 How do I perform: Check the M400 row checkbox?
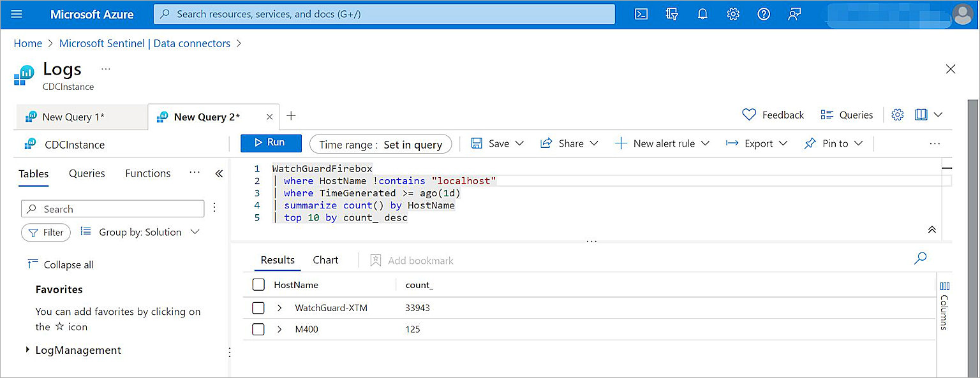click(258, 330)
